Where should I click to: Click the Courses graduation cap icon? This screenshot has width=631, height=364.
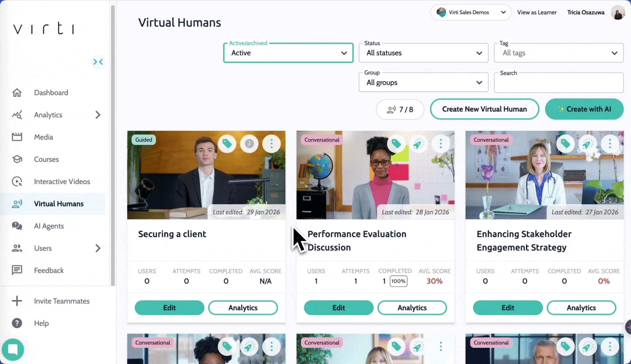tap(17, 159)
